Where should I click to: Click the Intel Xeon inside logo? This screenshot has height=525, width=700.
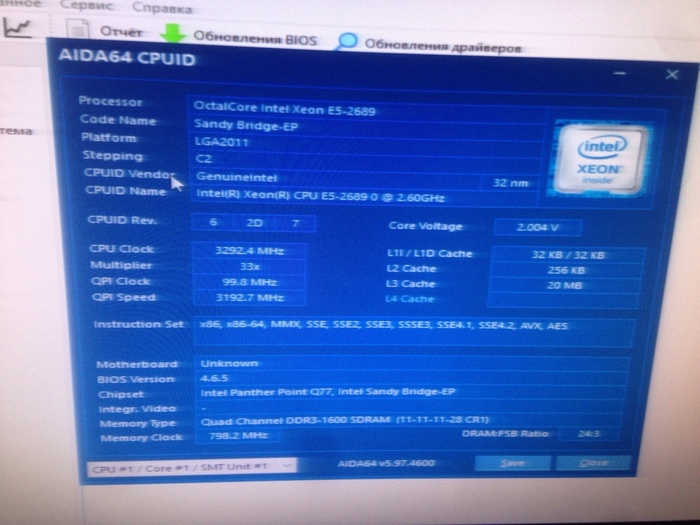tap(598, 159)
